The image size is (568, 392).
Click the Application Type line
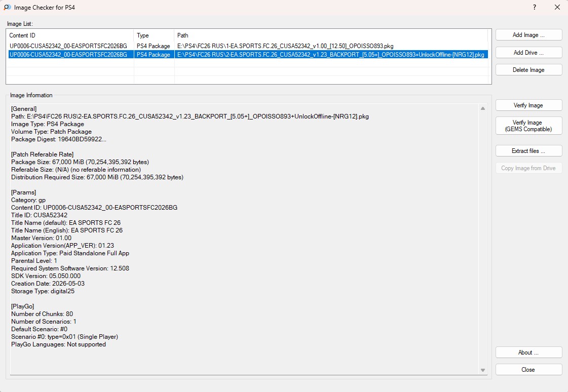(70, 253)
